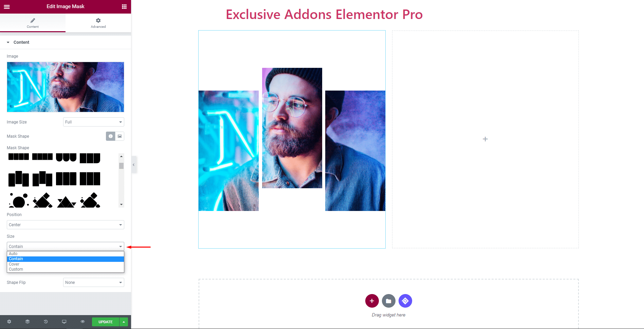Switch to the Advanced tab
This screenshot has width=644, height=329.
click(98, 23)
